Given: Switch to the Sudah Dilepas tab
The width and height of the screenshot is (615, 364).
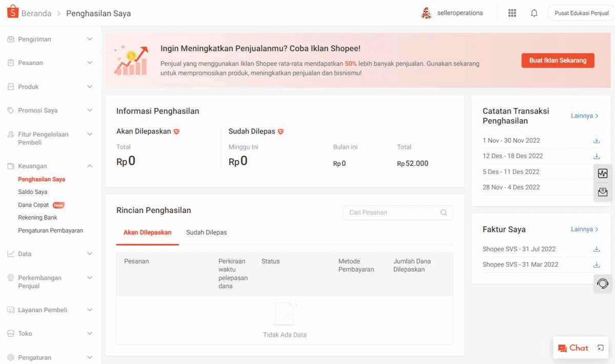Looking at the screenshot, I should pyautogui.click(x=207, y=232).
